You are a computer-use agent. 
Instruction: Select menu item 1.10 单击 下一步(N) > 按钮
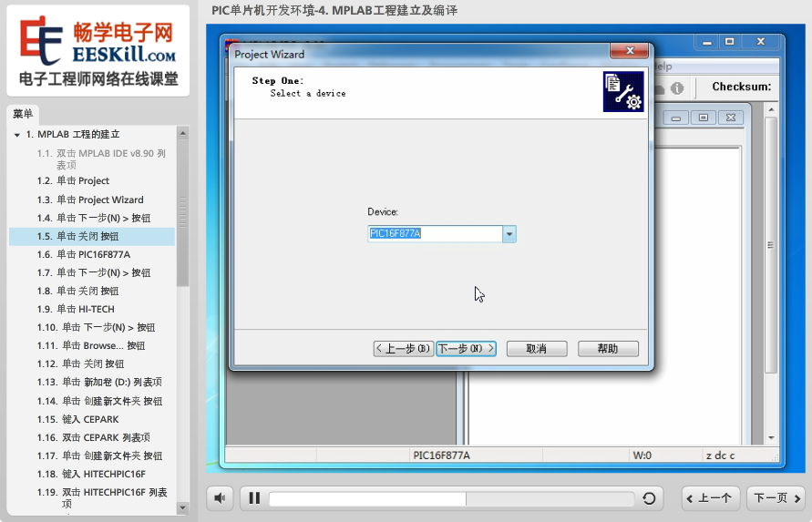[96, 327]
